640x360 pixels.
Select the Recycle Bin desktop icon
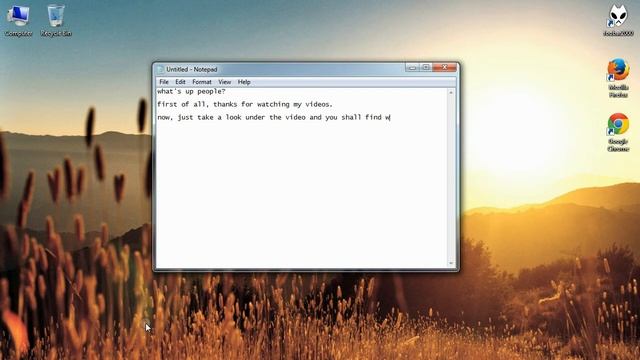coord(56,20)
